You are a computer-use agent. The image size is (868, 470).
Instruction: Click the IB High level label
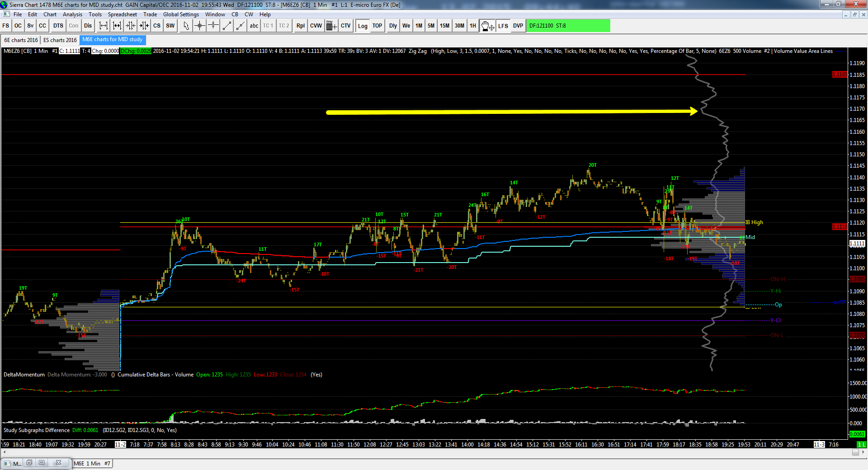(x=754, y=222)
